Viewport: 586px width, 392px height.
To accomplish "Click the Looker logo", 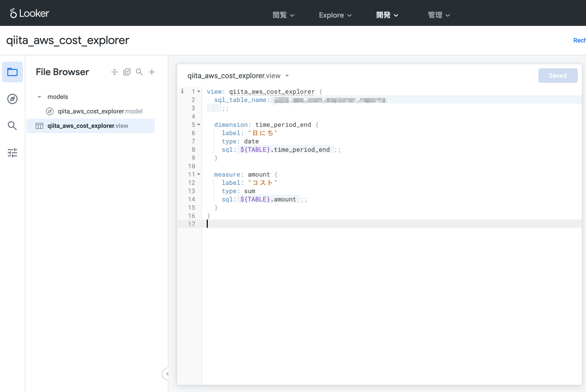I will tap(30, 13).
